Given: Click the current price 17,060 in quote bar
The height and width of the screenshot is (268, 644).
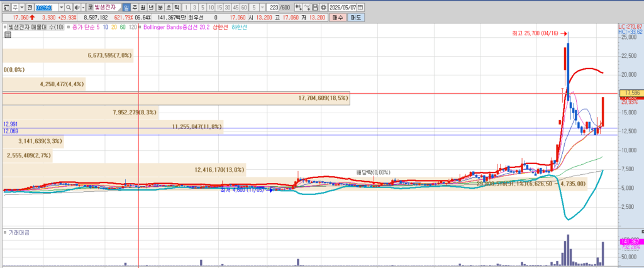Looking at the screenshot, I should [20, 18].
